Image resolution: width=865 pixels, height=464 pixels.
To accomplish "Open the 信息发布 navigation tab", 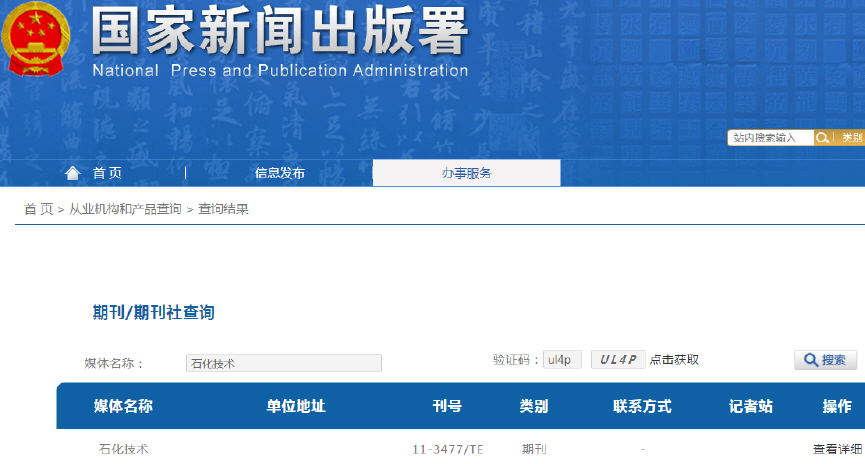I will coord(280,173).
